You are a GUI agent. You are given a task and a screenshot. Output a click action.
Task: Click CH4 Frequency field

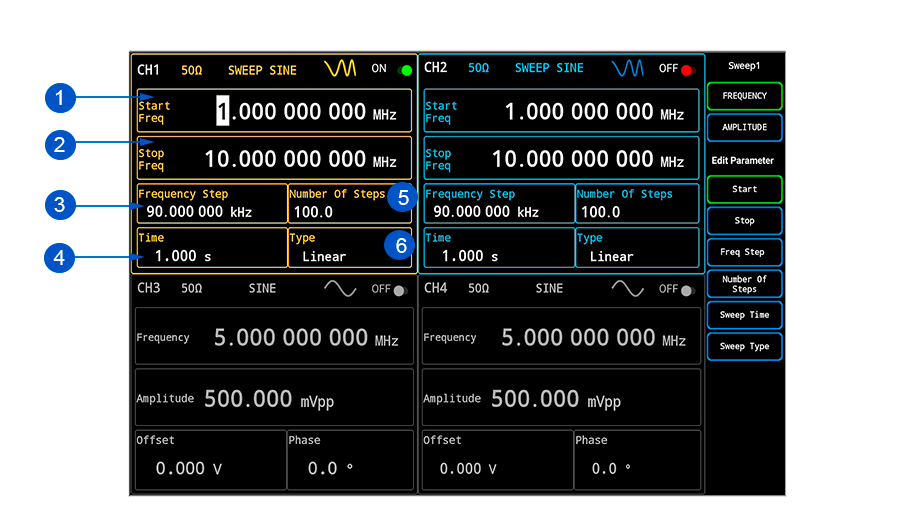pos(561,336)
